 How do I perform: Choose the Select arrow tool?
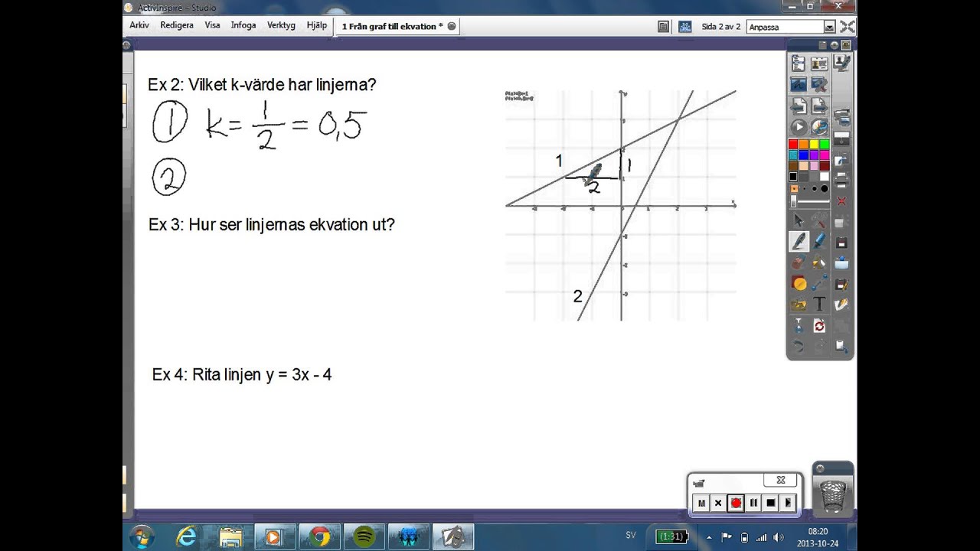tap(799, 221)
